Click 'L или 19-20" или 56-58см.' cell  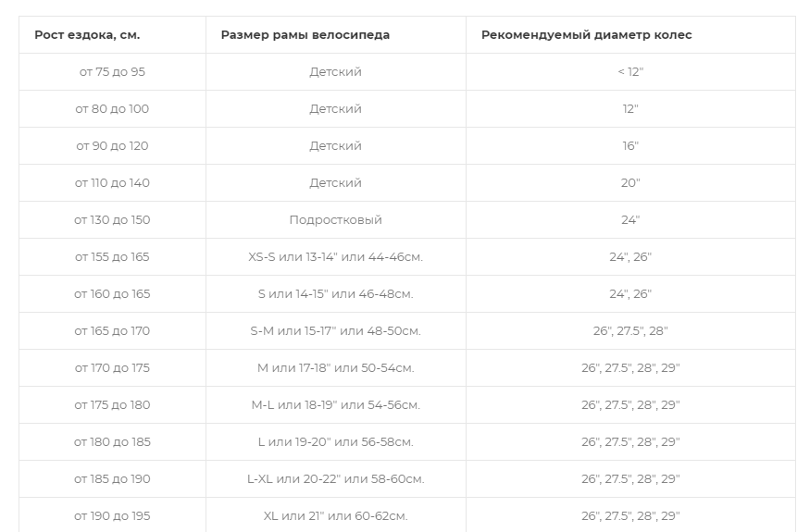(336, 442)
